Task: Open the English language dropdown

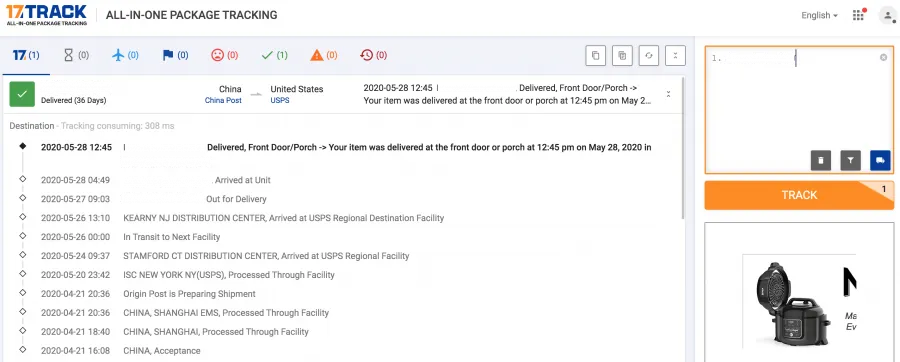Action: [819, 15]
